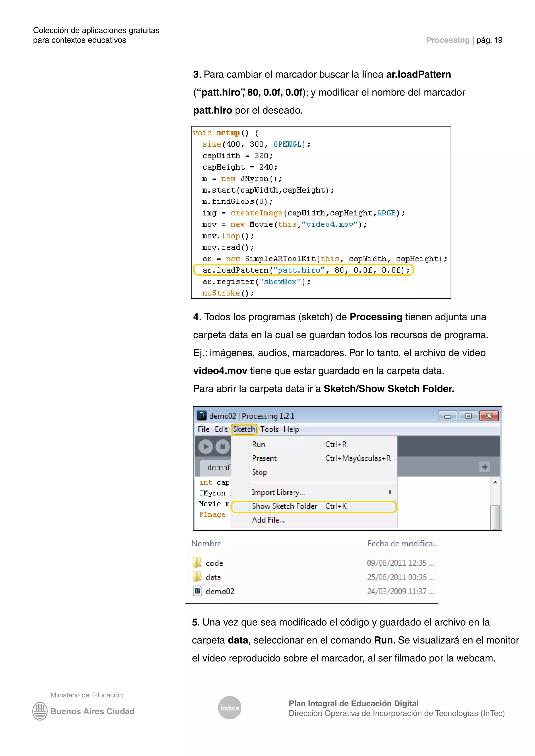This screenshot has height=756, width=535.
Task: Open the Tools menu
Action: (269, 429)
